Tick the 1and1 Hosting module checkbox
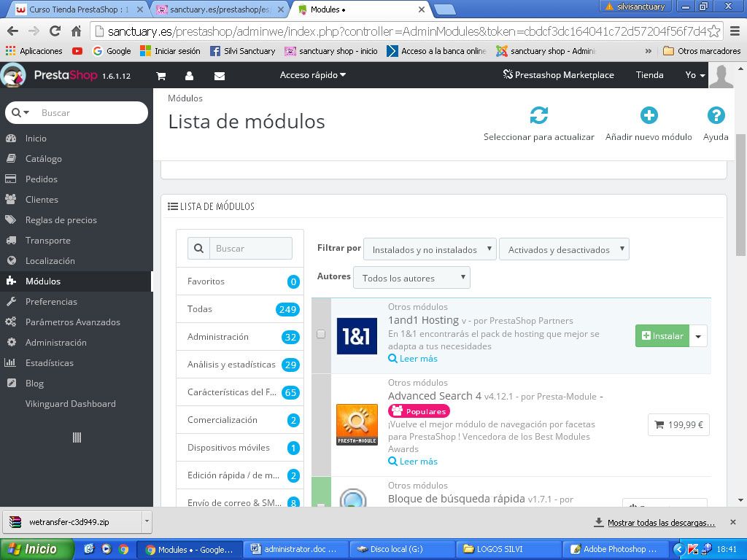 pos(321,334)
